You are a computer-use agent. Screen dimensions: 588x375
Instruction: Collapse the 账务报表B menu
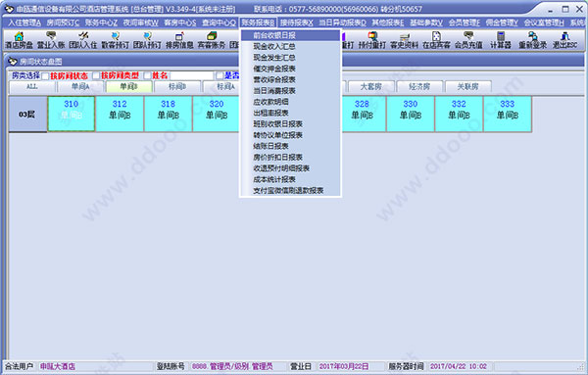[x=258, y=23]
